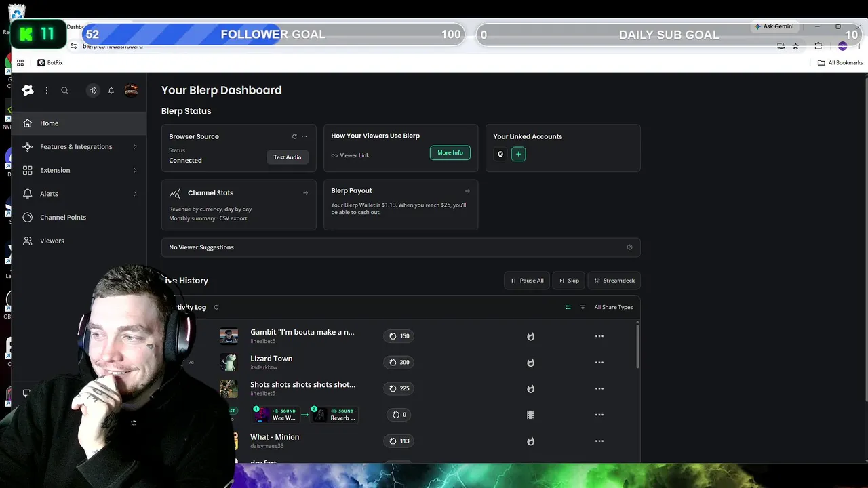Expand the Extension chevron
This screenshot has height=488, width=868.
tap(135, 170)
